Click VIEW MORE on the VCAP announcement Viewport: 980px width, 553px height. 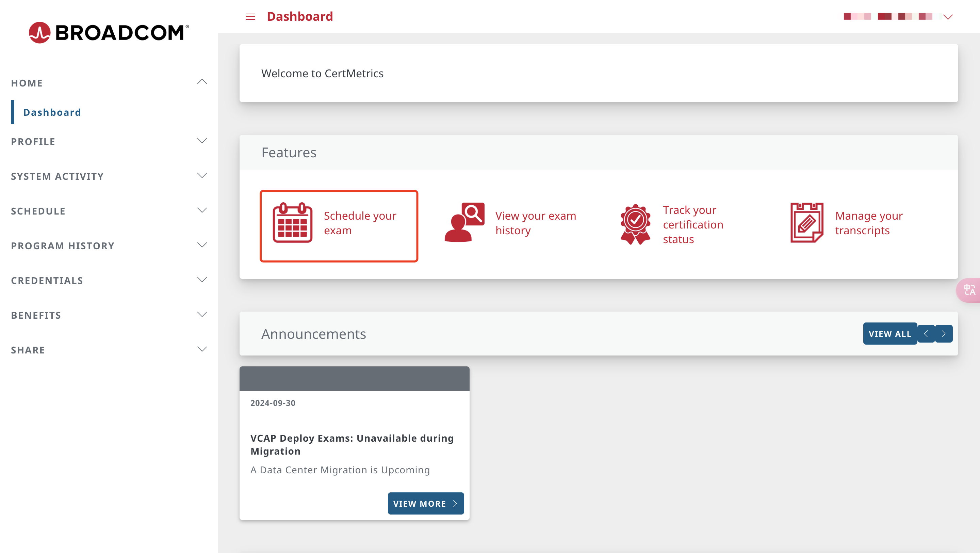(x=426, y=504)
